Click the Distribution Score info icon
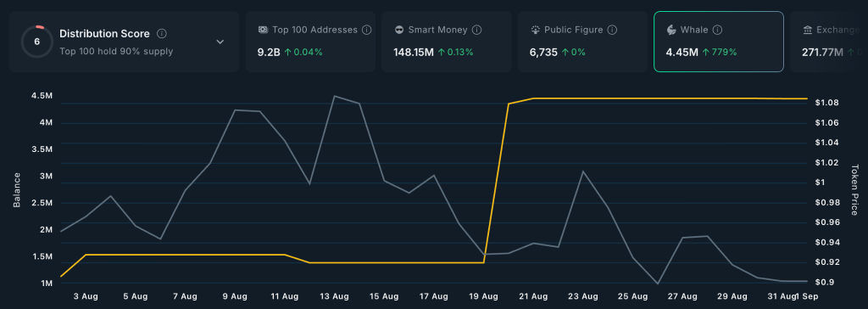This screenshot has height=309, width=868. tap(162, 34)
